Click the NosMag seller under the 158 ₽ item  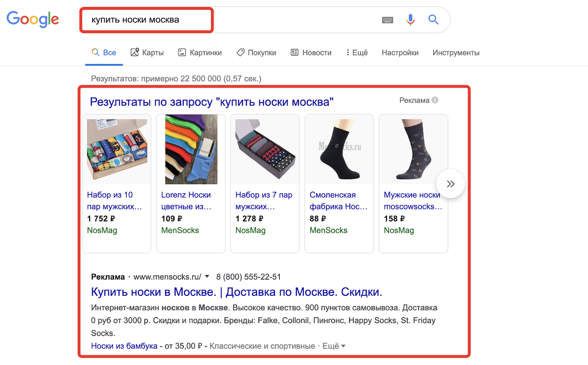pyautogui.click(x=399, y=230)
